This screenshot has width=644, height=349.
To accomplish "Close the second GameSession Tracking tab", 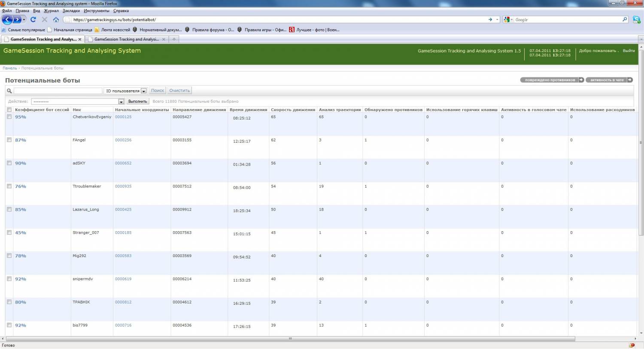I will (163, 39).
